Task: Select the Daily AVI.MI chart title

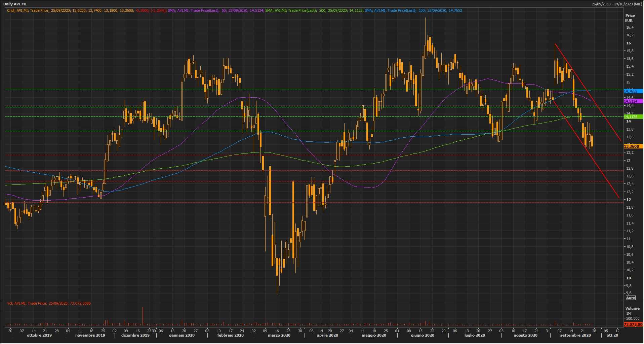Action: click(15, 4)
